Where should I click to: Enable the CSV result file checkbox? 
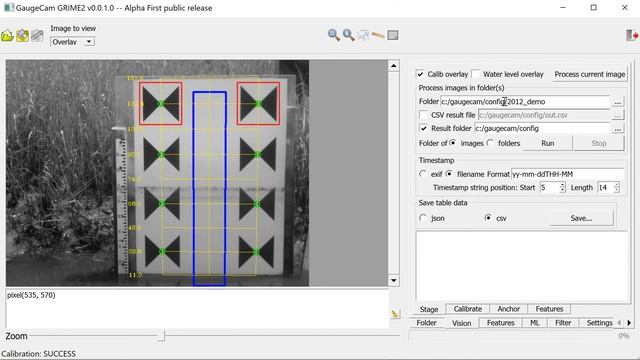click(x=424, y=115)
